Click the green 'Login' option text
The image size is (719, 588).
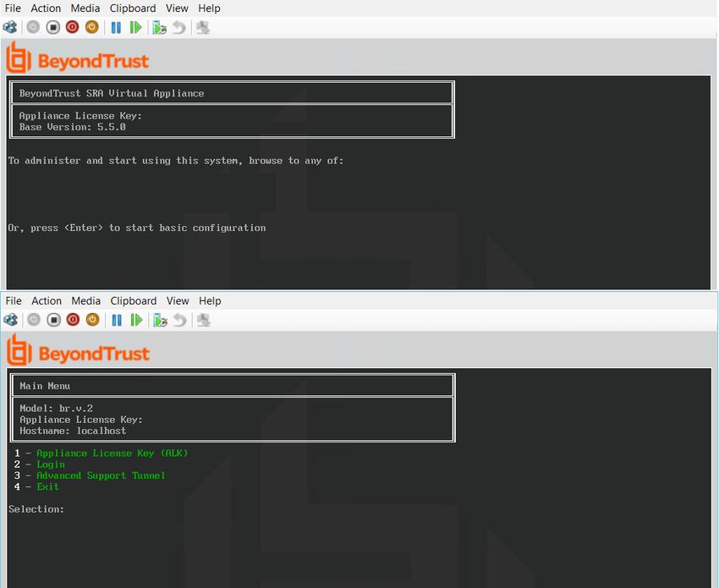51,464
